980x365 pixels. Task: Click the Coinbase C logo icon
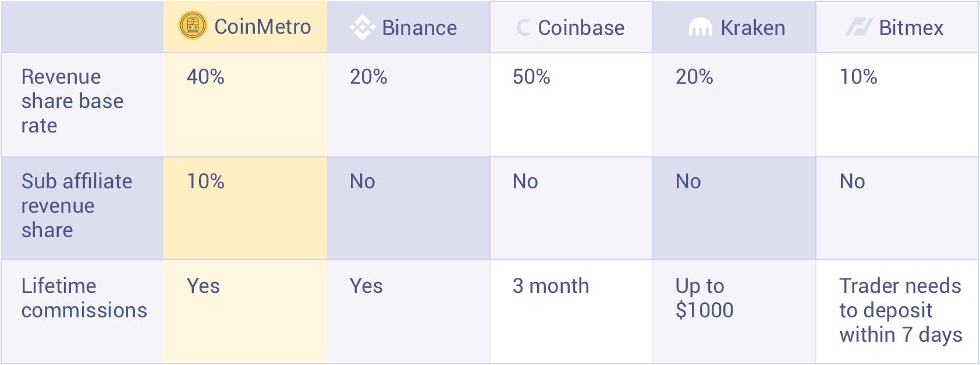pyautogui.click(x=524, y=27)
